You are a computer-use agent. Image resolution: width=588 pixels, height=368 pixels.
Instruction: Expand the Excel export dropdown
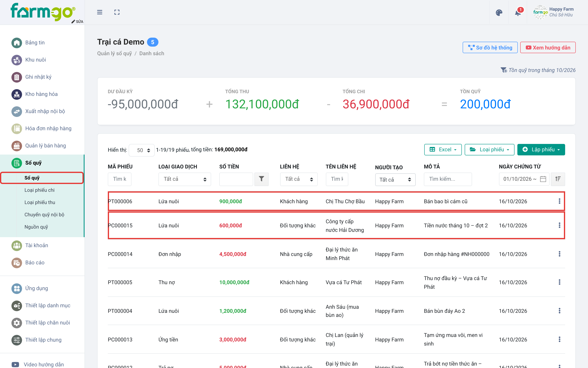point(443,150)
